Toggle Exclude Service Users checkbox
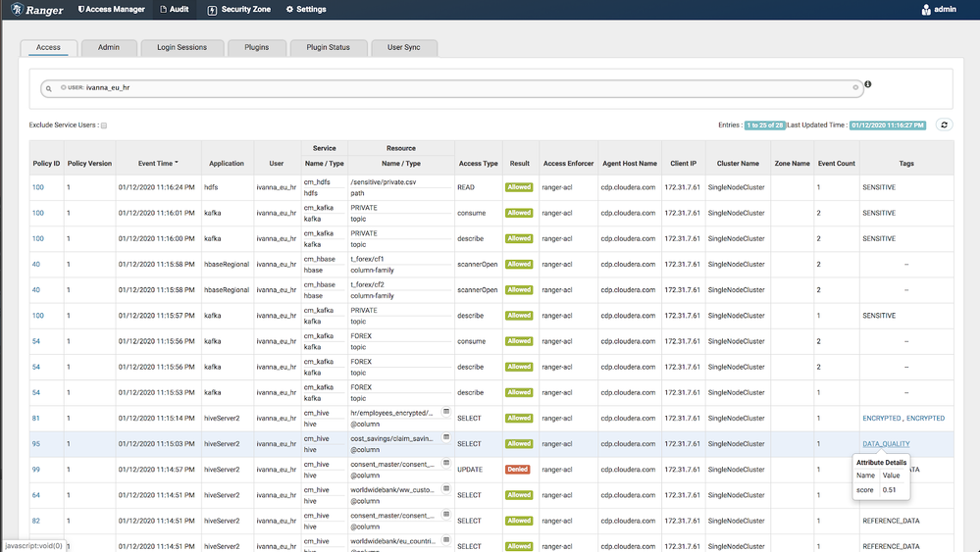 104,125
